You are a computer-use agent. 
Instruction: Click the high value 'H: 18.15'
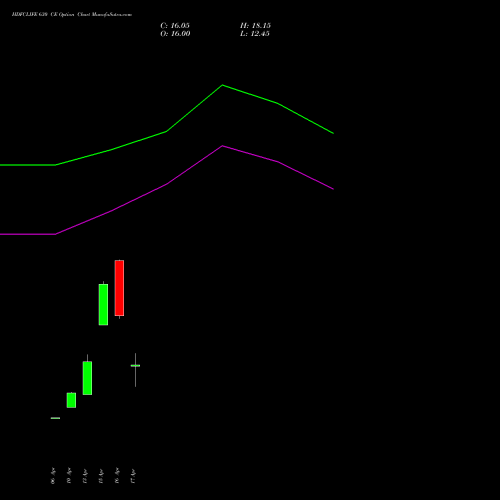tap(255, 26)
